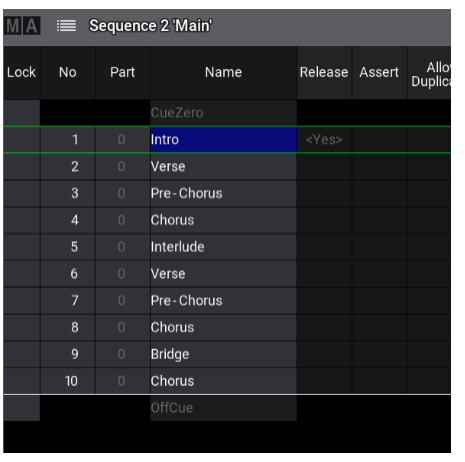The image size is (465, 462).
Task: Select cue 9 Bridge name cell
Action: [x=223, y=354]
